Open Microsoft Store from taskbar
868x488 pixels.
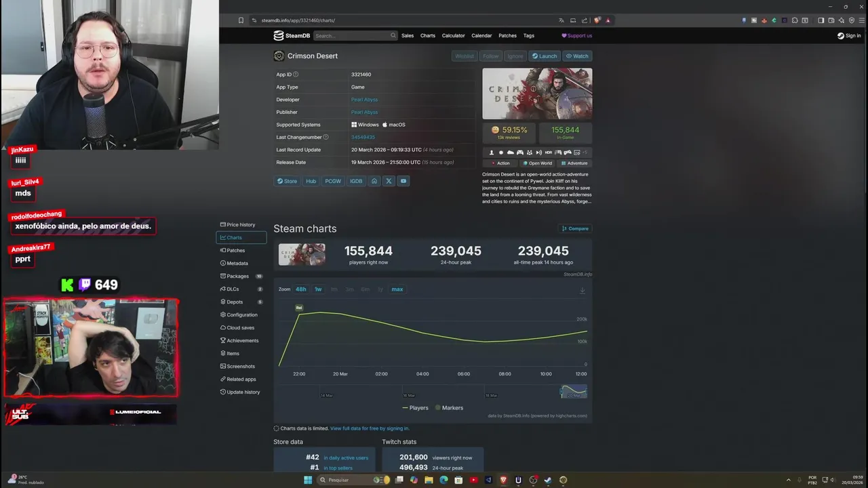click(x=458, y=480)
